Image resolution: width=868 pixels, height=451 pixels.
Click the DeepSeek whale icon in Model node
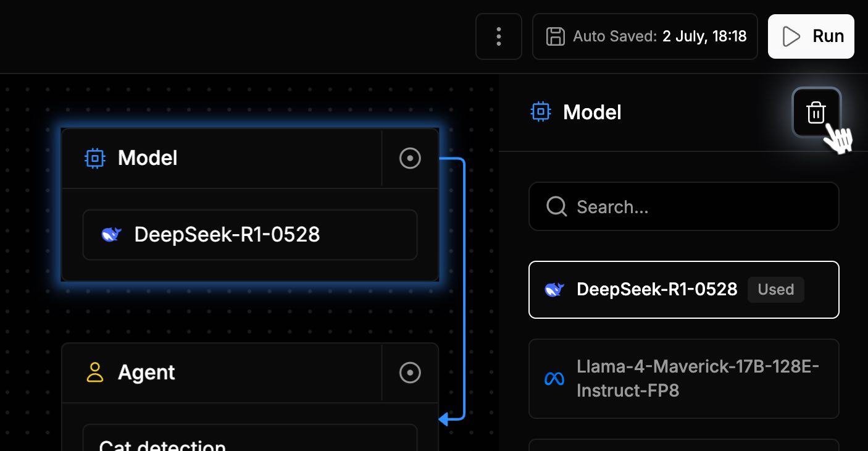(111, 235)
